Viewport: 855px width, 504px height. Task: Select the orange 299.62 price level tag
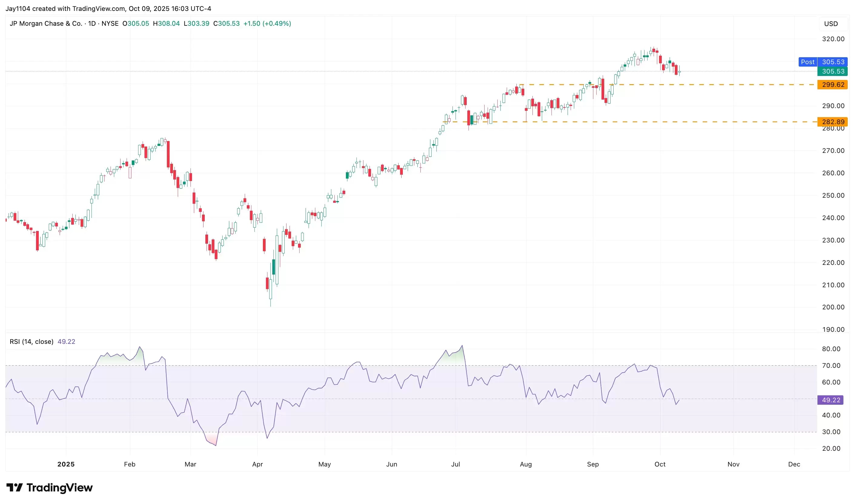pyautogui.click(x=832, y=84)
